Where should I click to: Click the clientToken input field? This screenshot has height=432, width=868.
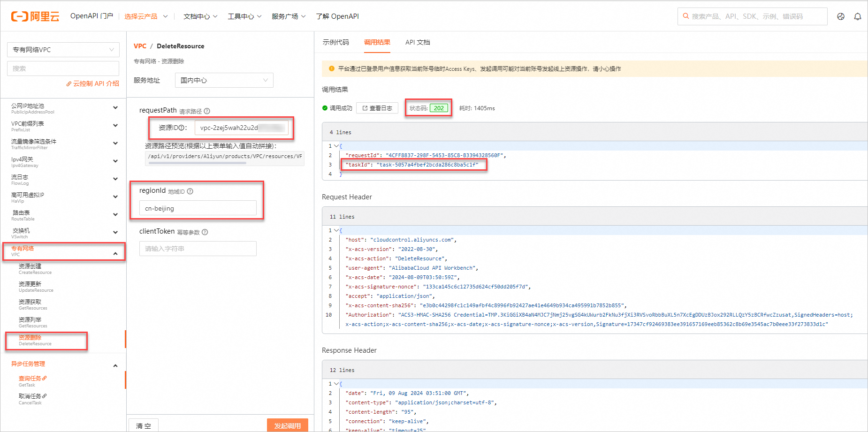point(198,249)
